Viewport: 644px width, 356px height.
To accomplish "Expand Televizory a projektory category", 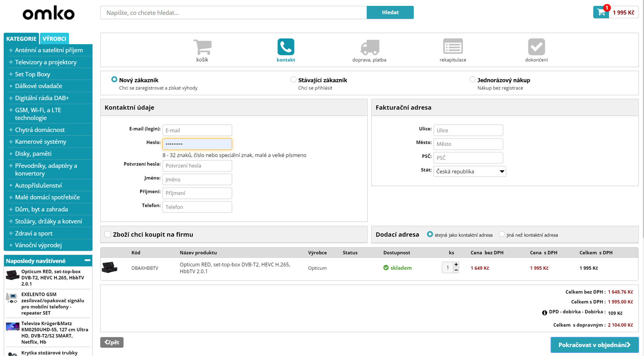I will [x=11, y=62].
